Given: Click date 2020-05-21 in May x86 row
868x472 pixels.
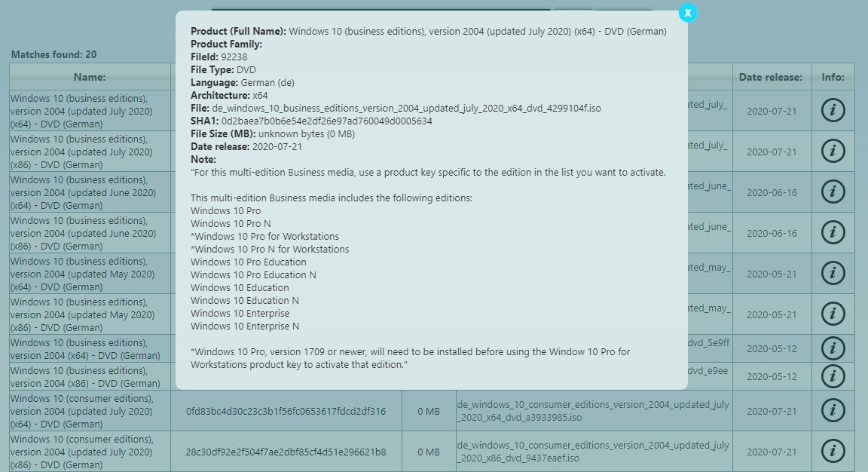Looking at the screenshot, I should coord(772,314).
